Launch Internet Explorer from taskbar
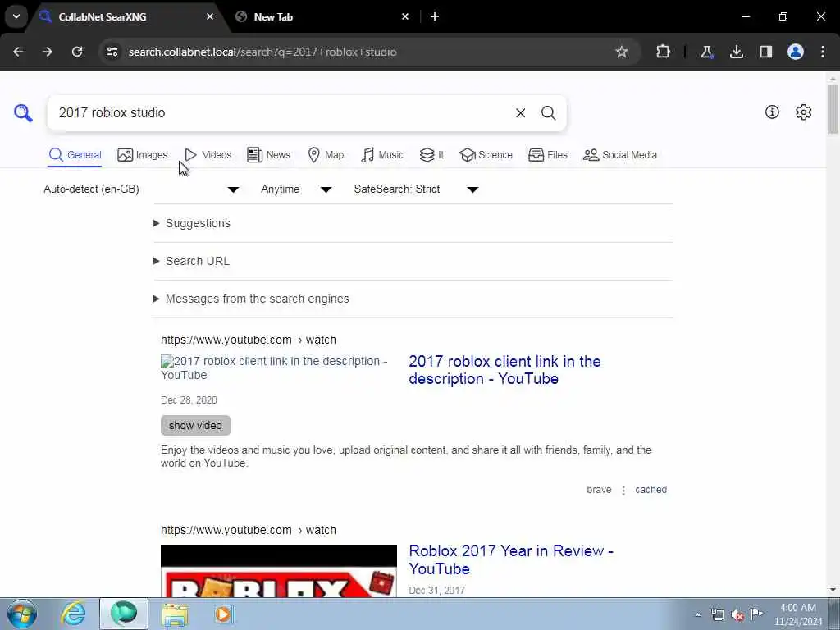Viewport: 840px width, 630px height. pos(73,614)
